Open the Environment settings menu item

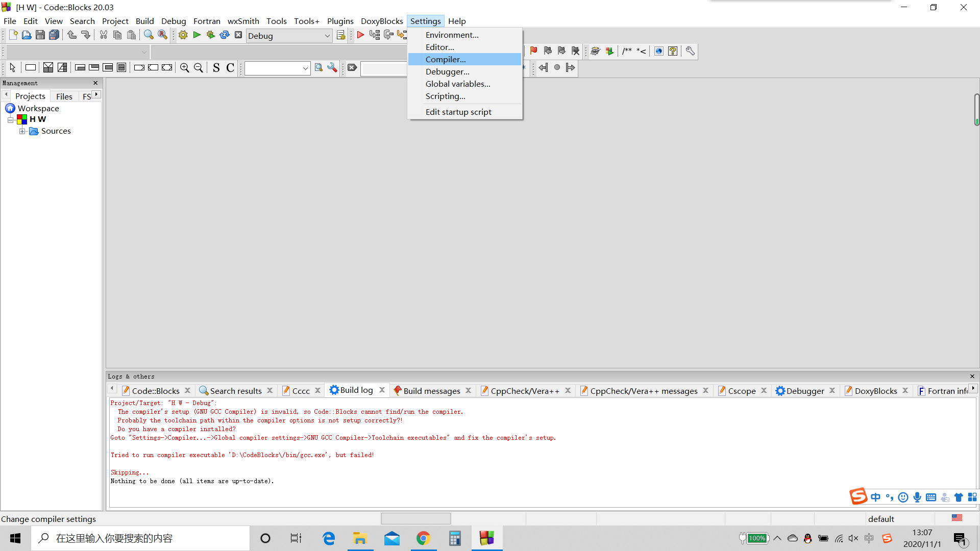click(x=465, y=35)
